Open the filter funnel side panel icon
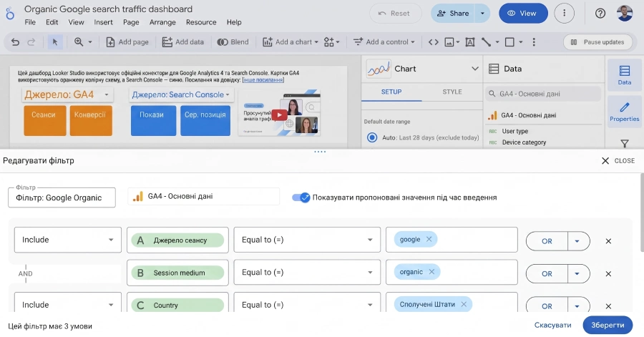Viewport: 644px width, 337px height. [x=625, y=143]
